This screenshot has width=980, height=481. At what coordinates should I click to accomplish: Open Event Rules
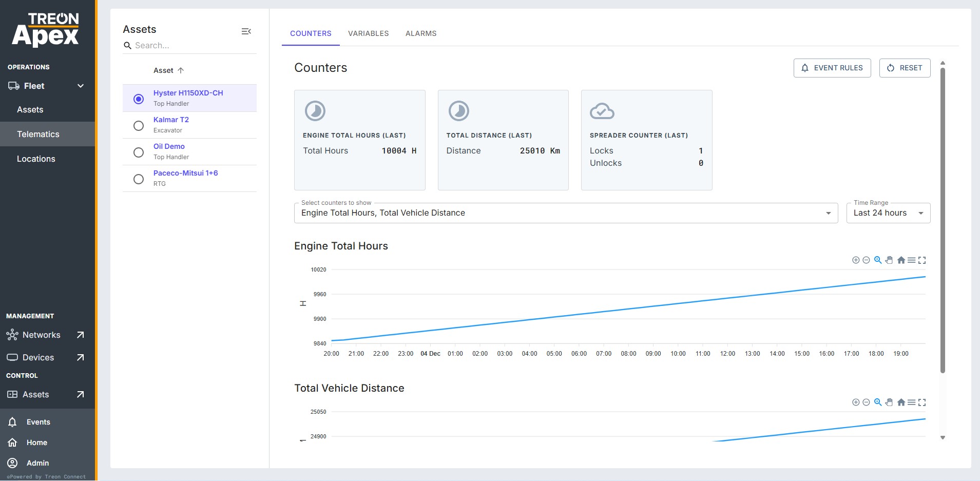832,68
